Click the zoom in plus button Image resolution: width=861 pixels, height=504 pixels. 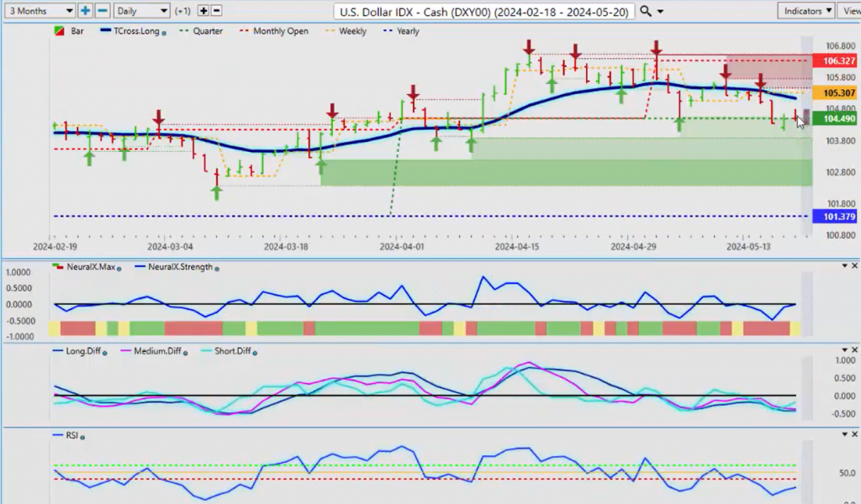pyautogui.click(x=86, y=11)
